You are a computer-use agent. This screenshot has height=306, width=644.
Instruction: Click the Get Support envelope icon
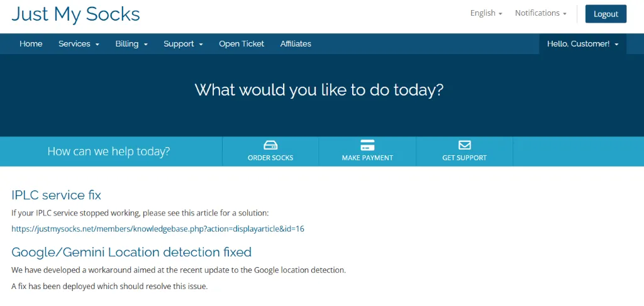tap(464, 145)
